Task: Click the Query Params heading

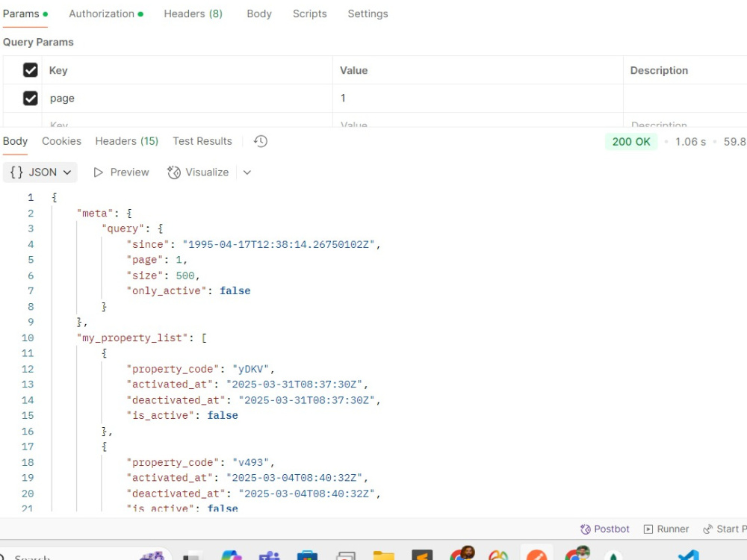Action: coord(38,42)
